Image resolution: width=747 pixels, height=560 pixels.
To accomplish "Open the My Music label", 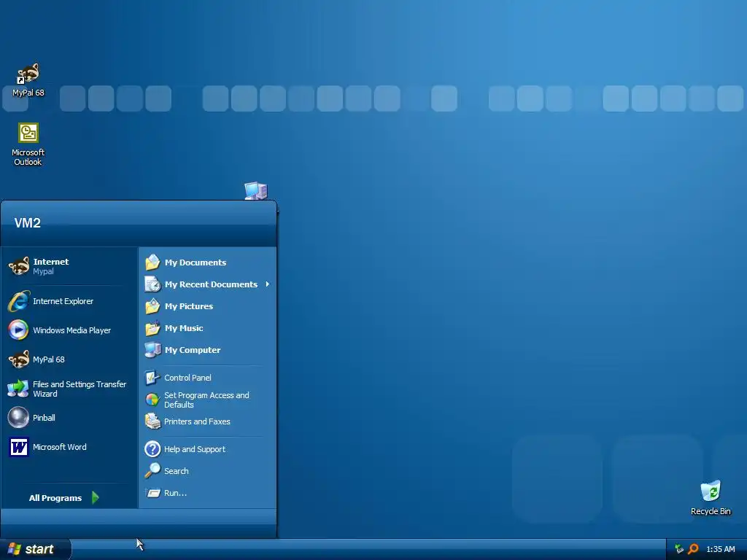I will (184, 328).
